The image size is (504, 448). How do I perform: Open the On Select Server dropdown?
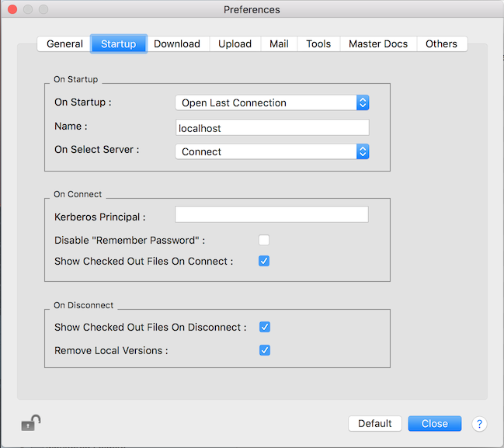272,151
